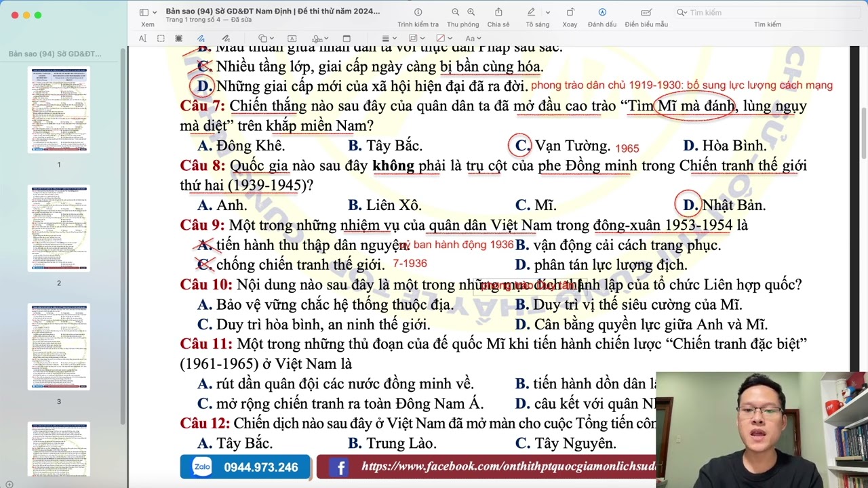Insert a note with the Note tool

tap(347, 39)
